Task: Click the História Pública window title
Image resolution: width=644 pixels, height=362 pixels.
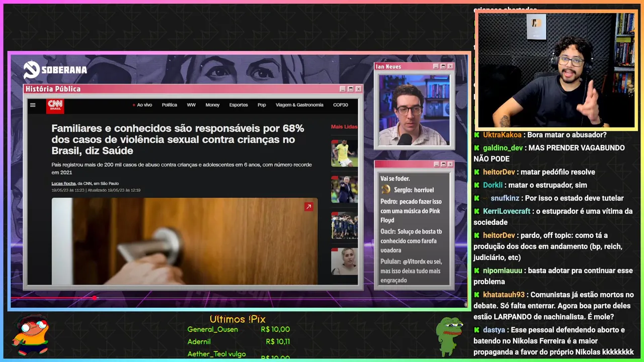Action: pyautogui.click(x=53, y=89)
